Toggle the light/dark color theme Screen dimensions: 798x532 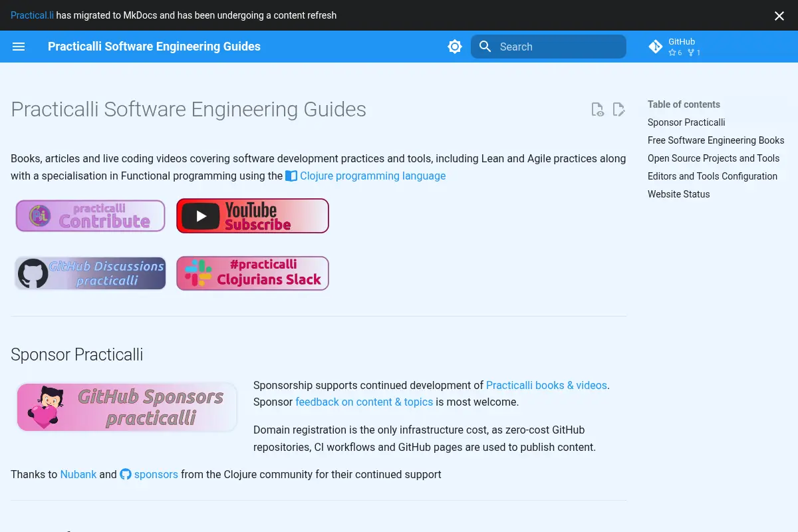[x=455, y=47]
